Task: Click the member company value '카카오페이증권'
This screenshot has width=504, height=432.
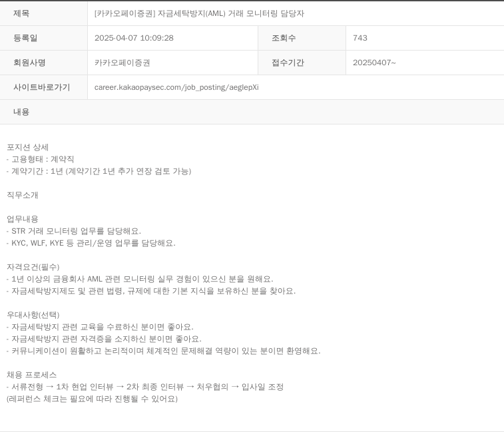Action: [122, 63]
